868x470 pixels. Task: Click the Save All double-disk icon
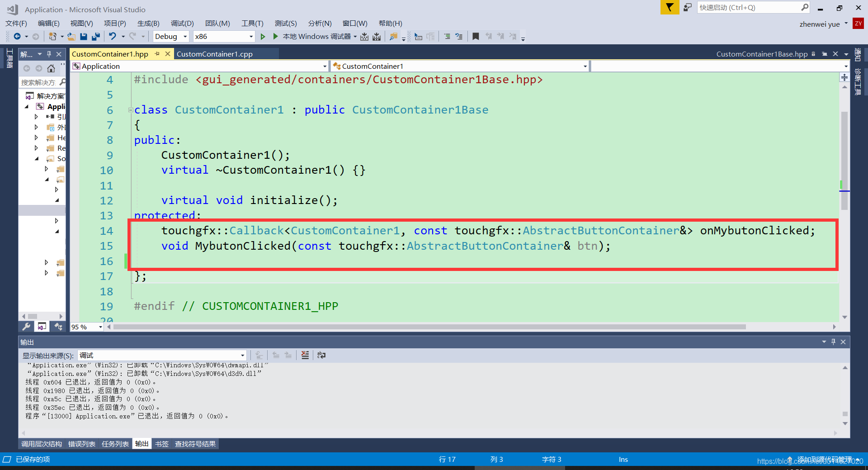pos(96,36)
